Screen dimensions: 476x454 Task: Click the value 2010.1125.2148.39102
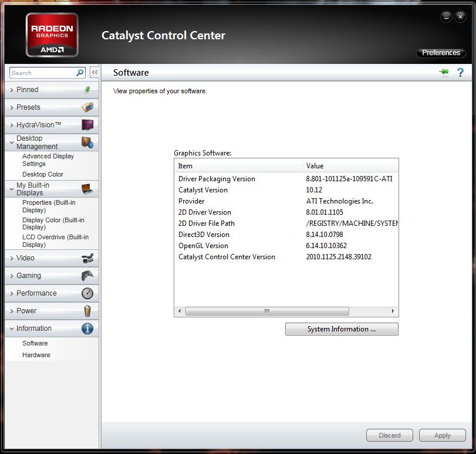[x=339, y=257]
